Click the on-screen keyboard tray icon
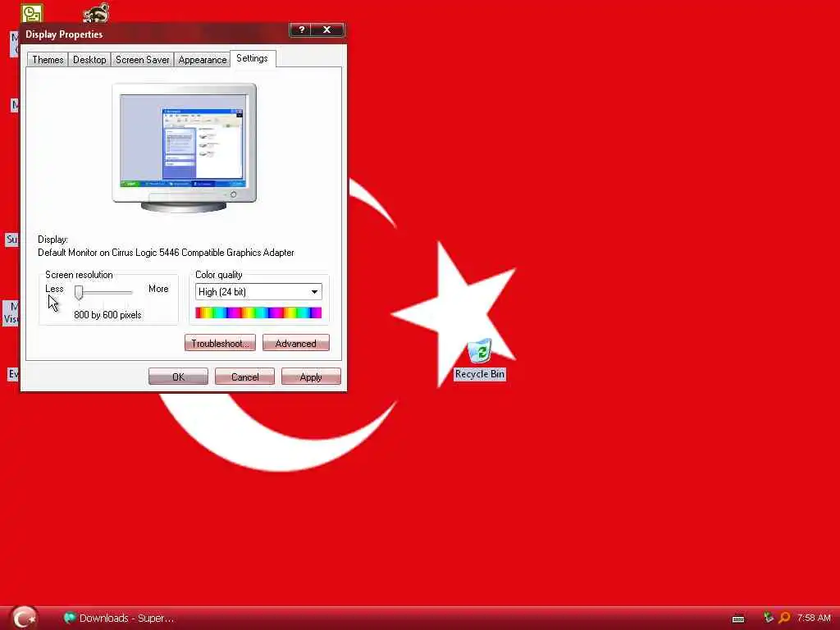The width and height of the screenshot is (840, 630). pyautogui.click(x=738, y=619)
